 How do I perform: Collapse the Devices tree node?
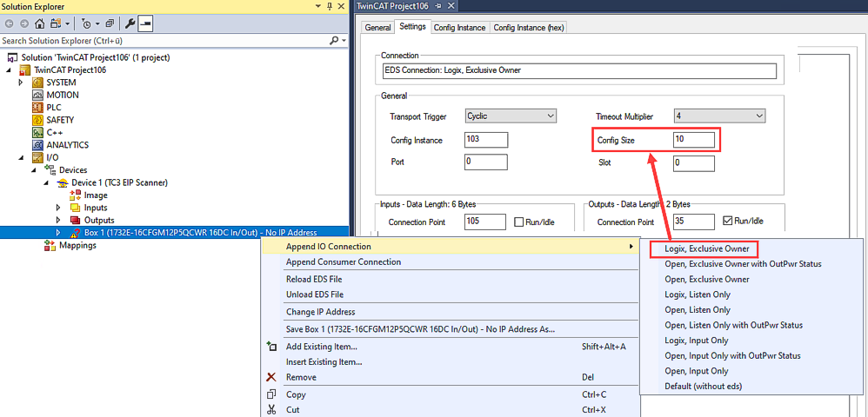[34, 170]
